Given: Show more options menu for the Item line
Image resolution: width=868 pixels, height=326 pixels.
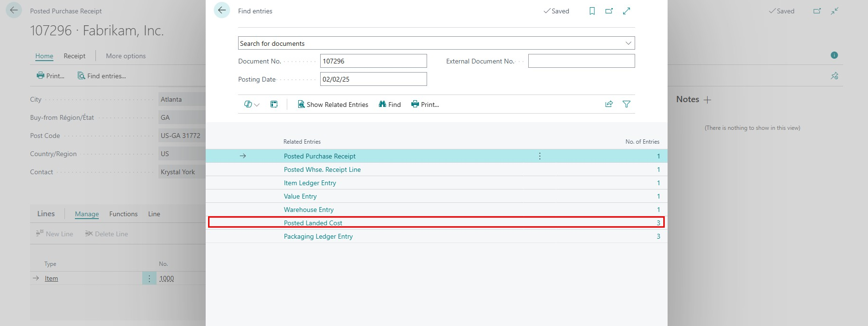Looking at the screenshot, I should [149, 278].
